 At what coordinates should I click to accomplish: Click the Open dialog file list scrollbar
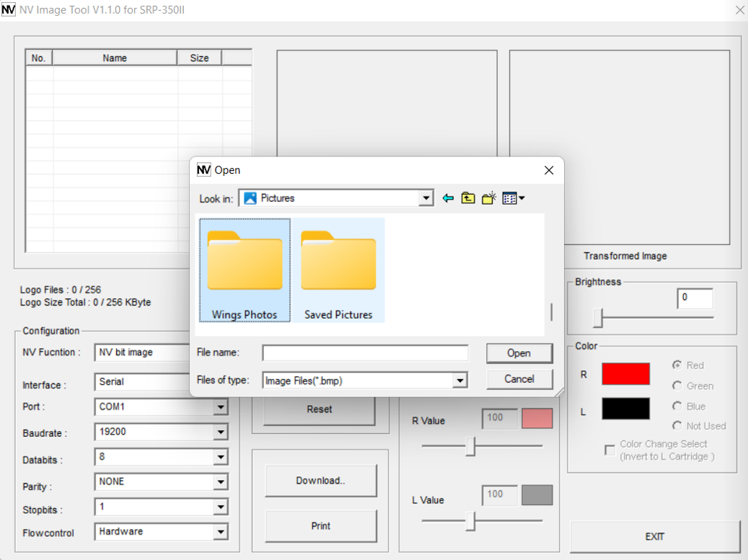pyautogui.click(x=551, y=312)
